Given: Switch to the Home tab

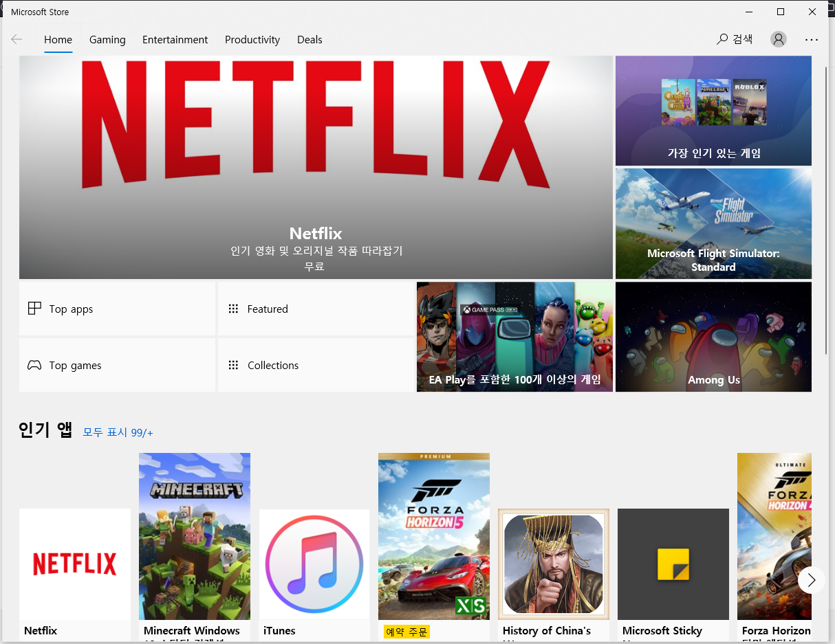Looking at the screenshot, I should tap(58, 39).
